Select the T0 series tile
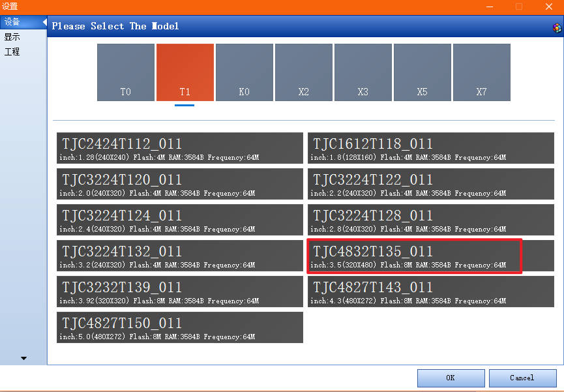Viewport: 564px width, 392px height. coord(126,72)
